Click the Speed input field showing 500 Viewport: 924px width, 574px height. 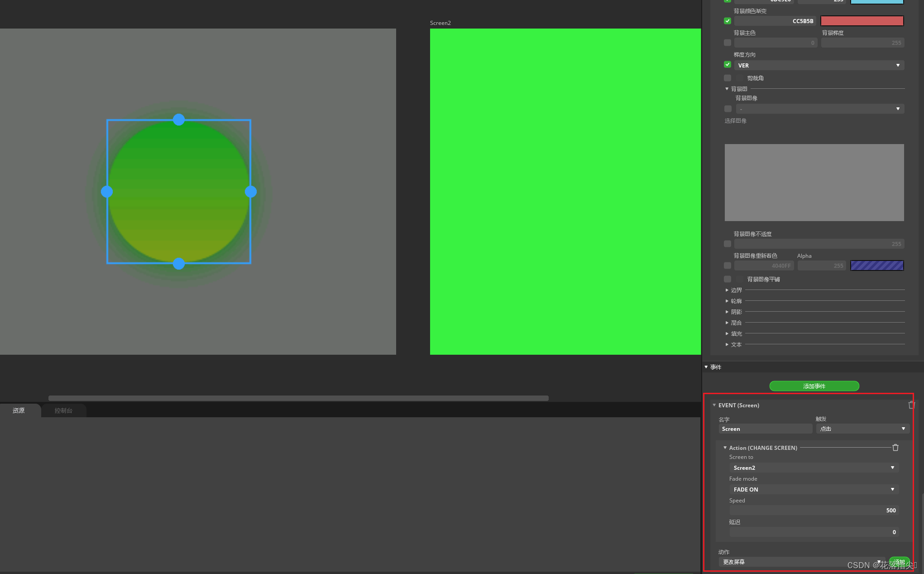pos(814,510)
